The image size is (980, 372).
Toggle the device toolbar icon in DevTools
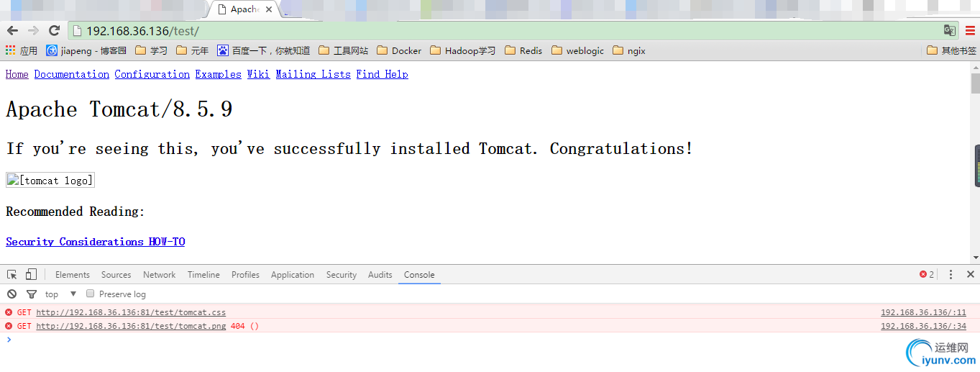pyautogui.click(x=31, y=274)
